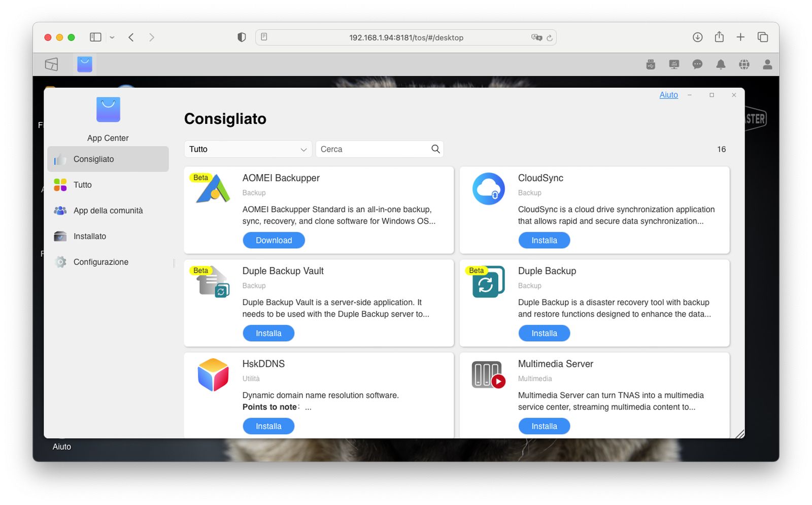The height and width of the screenshot is (505, 812).
Task: Click the translate icon in the address bar
Action: [536, 38]
